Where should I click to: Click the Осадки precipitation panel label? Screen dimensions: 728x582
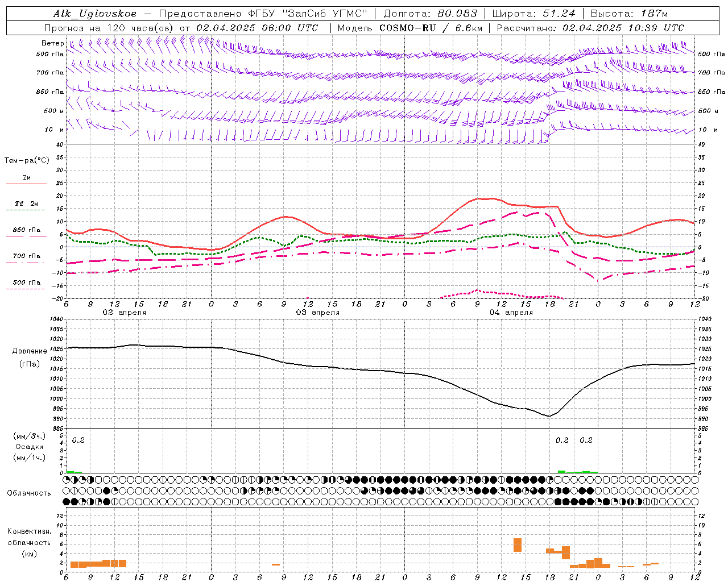coord(29,447)
